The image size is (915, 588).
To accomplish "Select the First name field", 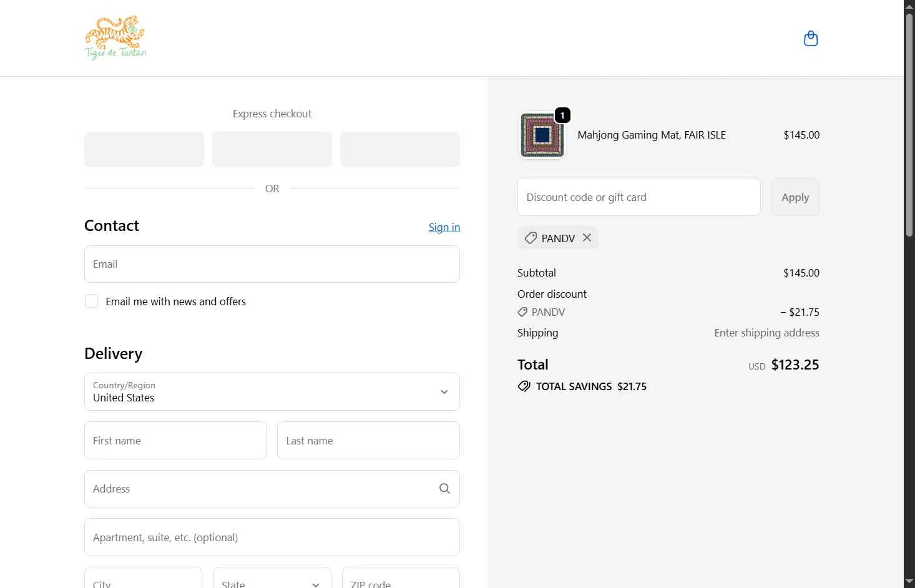I will [x=175, y=441].
